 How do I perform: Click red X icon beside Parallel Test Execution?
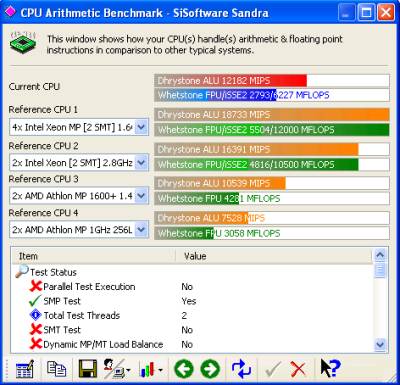(36, 286)
